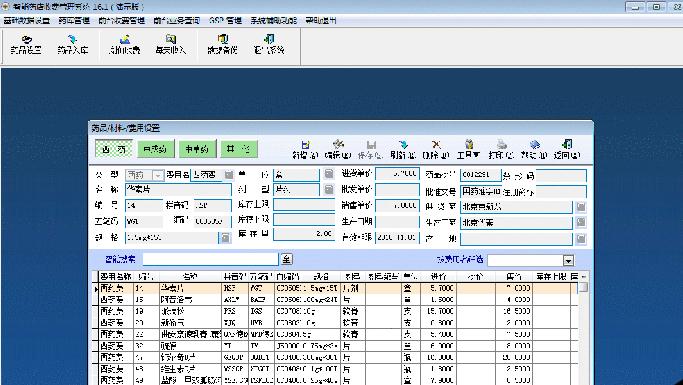Open the 药库管理 menu
The image size is (683, 385).
point(74,20)
